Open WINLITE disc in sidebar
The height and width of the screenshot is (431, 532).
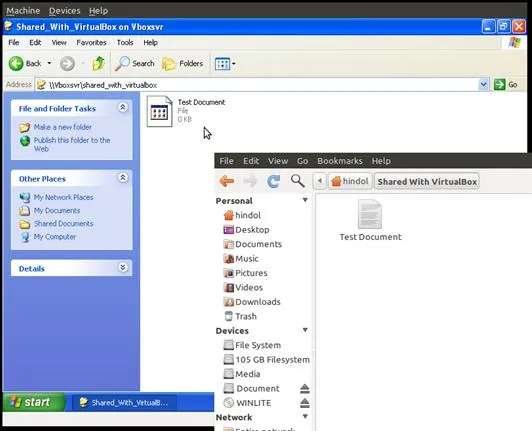click(247, 403)
